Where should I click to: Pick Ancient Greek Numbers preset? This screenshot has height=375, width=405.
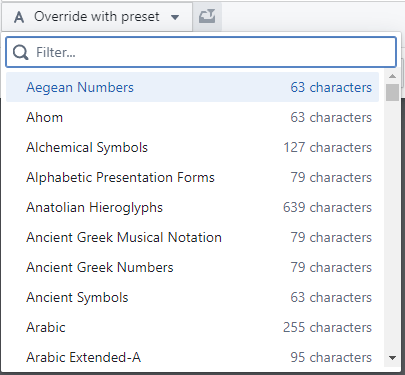[192, 267]
